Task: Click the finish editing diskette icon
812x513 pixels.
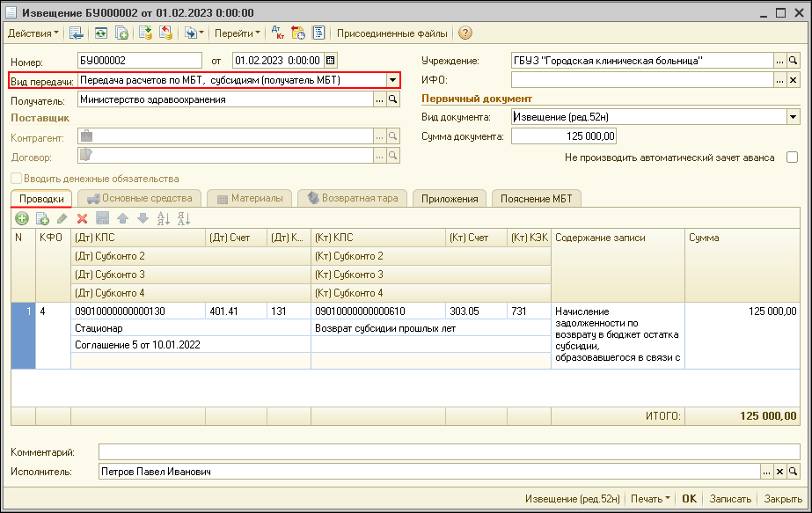Action: (103, 219)
